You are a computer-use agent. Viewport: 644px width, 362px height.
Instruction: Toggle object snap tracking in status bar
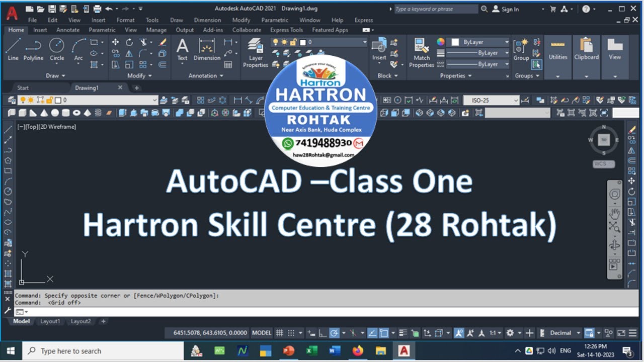point(372,333)
